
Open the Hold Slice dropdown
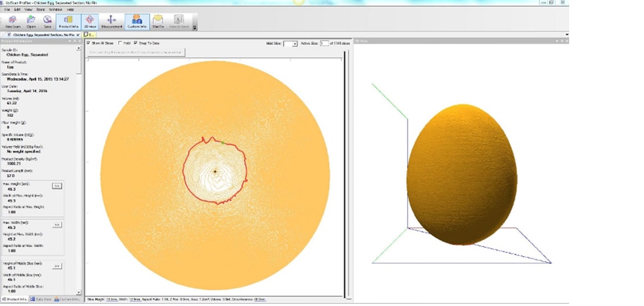tap(295, 43)
